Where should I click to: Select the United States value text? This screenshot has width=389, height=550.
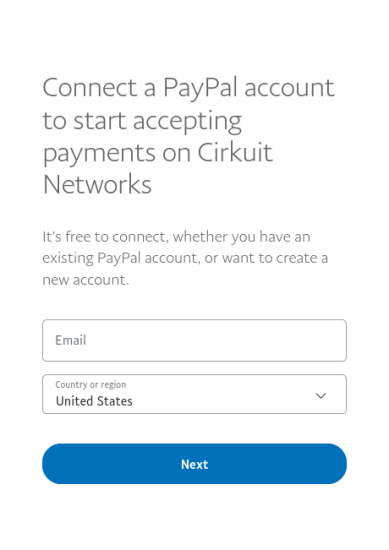(x=94, y=401)
